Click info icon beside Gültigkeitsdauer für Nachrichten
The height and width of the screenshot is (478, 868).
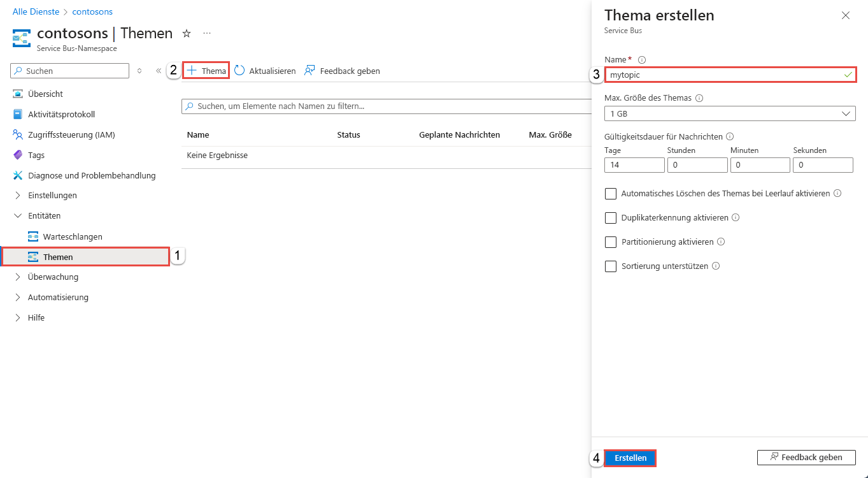point(730,136)
